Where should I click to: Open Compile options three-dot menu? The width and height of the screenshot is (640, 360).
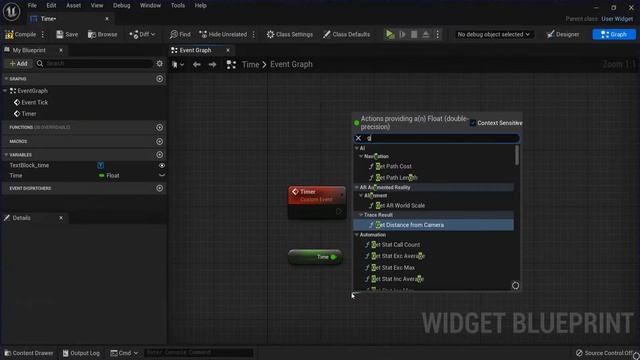(x=43, y=35)
